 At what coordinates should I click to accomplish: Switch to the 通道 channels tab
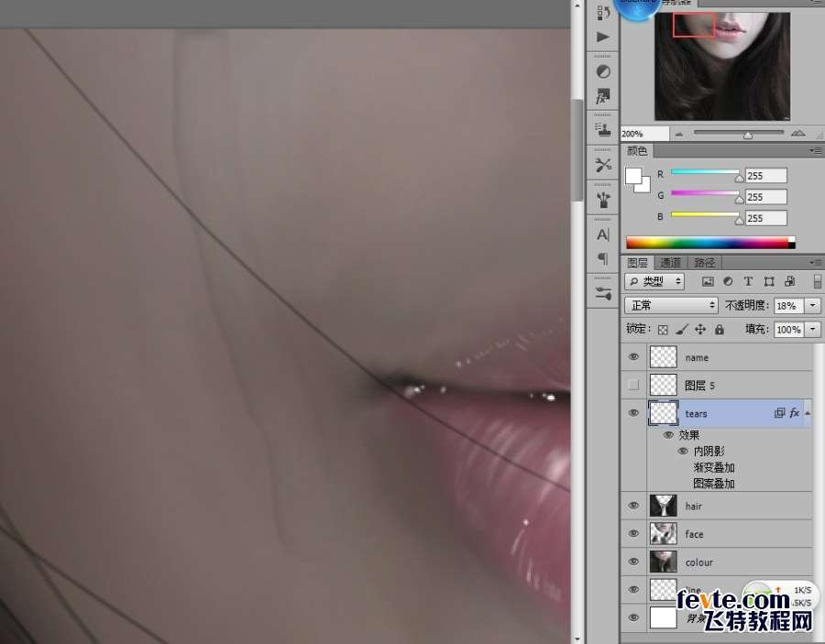670,263
